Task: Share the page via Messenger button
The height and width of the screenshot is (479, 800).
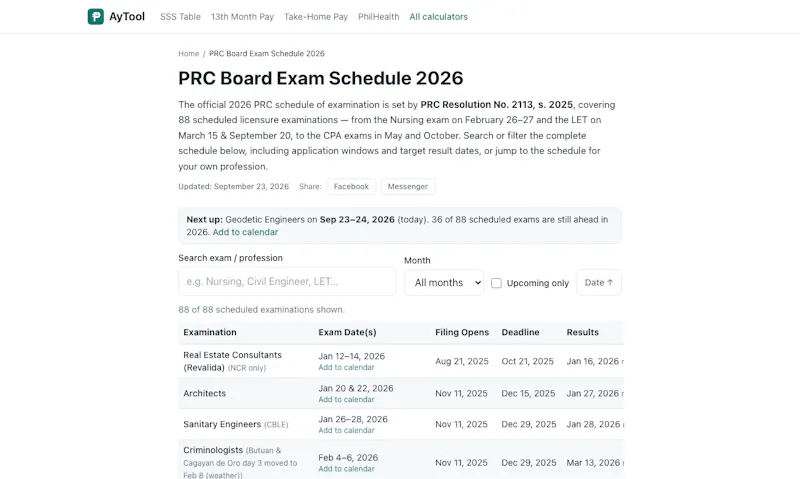Action: (408, 187)
